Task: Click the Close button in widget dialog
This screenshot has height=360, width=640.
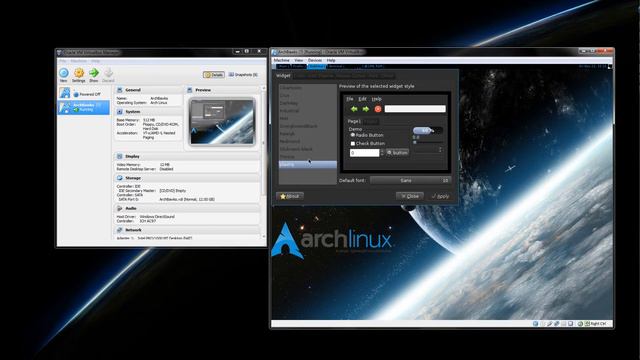Action: (410, 196)
